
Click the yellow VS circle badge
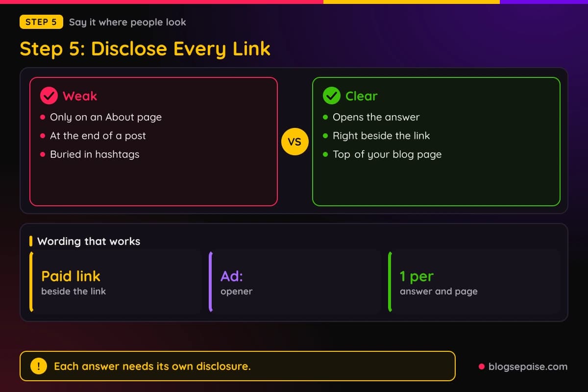point(294,142)
